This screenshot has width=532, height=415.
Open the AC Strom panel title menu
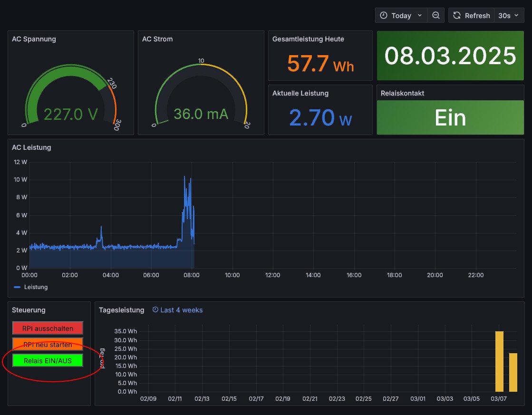(157, 39)
